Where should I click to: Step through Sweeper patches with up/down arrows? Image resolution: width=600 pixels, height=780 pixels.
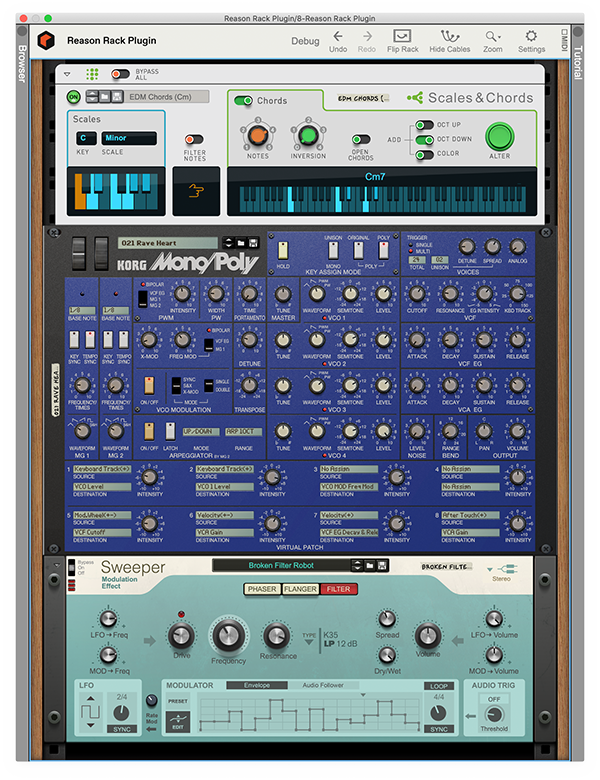357,565
